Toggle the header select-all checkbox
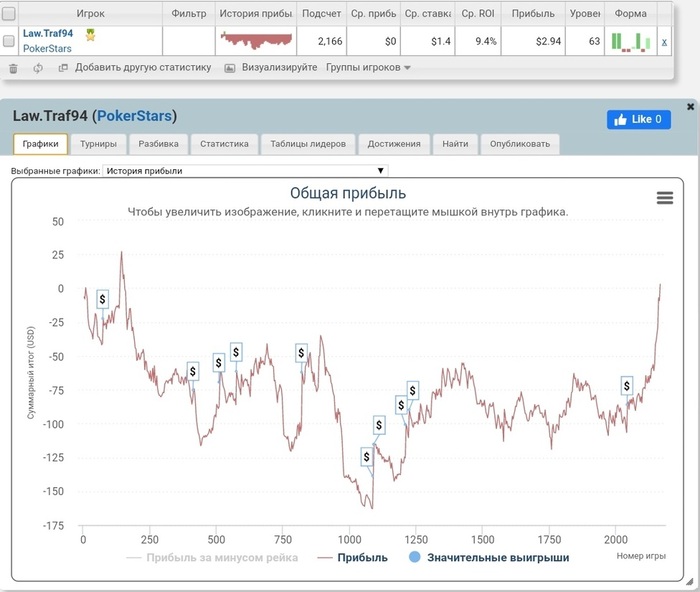 pyautogui.click(x=8, y=13)
